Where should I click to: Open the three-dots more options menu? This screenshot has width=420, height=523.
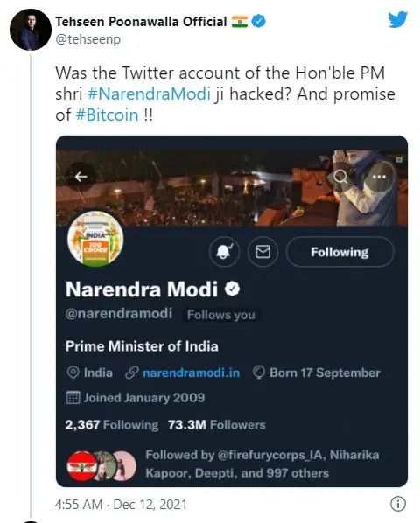pos(379,177)
